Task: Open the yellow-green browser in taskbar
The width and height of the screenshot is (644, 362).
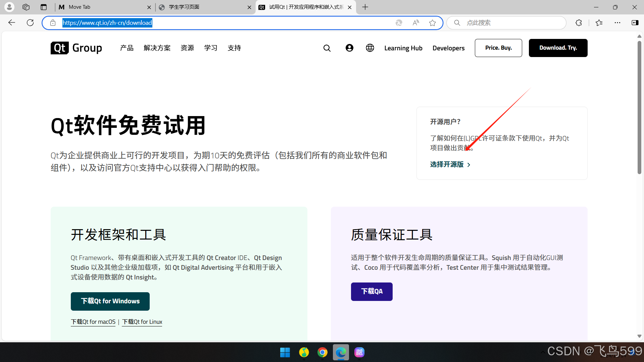Action: (x=304, y=352)
